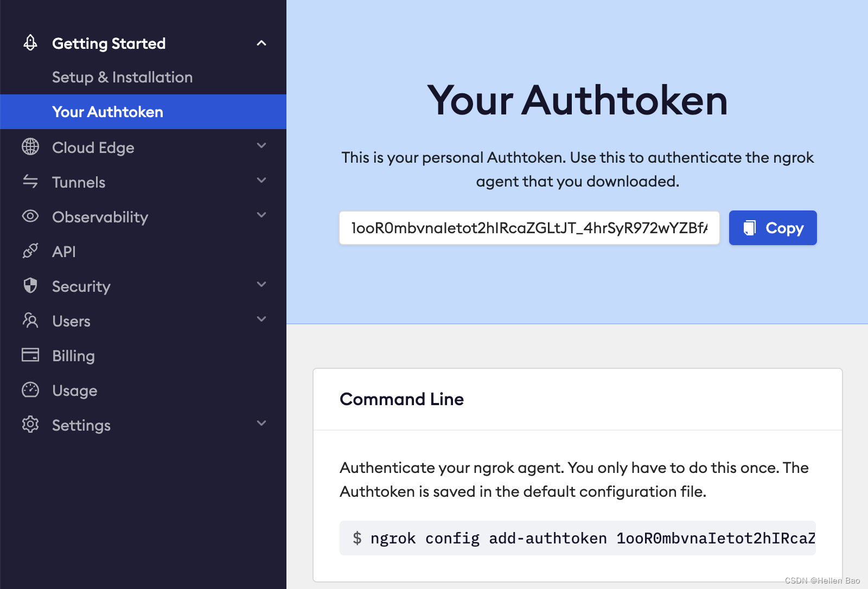The image size is (868, 589).
Task: Expand the Settings chevron
Action: point(261,423)
